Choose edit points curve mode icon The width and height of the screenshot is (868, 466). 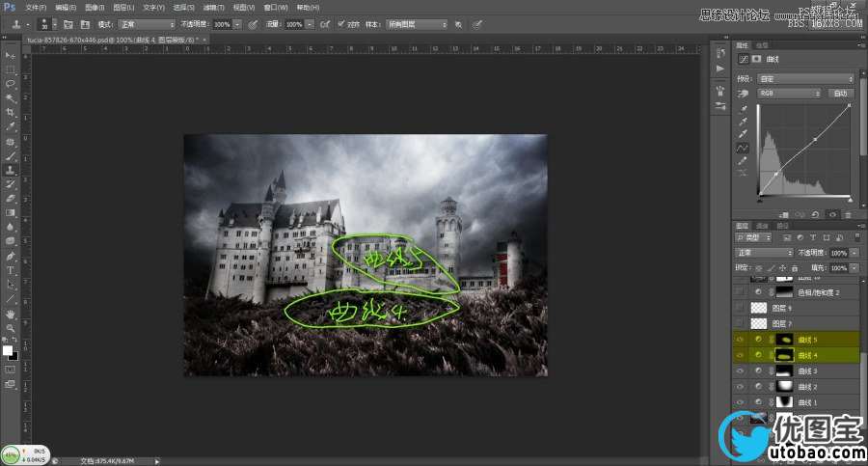tap(743, 148)
